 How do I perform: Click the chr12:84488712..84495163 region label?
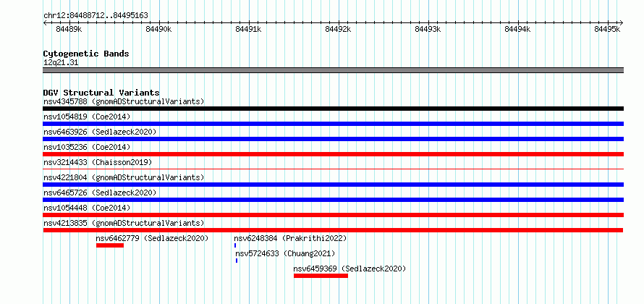pos(96,16)
